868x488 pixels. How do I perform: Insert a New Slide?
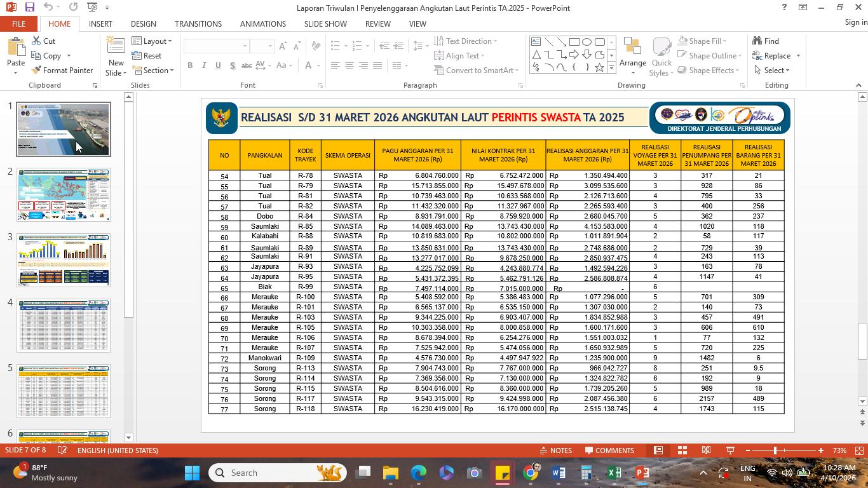point(116,56)
